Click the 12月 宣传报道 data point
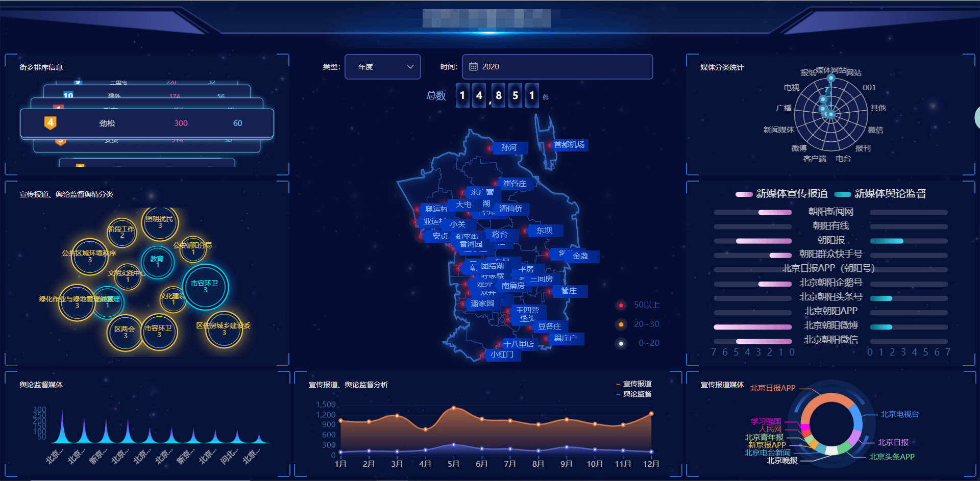 coord(651,414)
